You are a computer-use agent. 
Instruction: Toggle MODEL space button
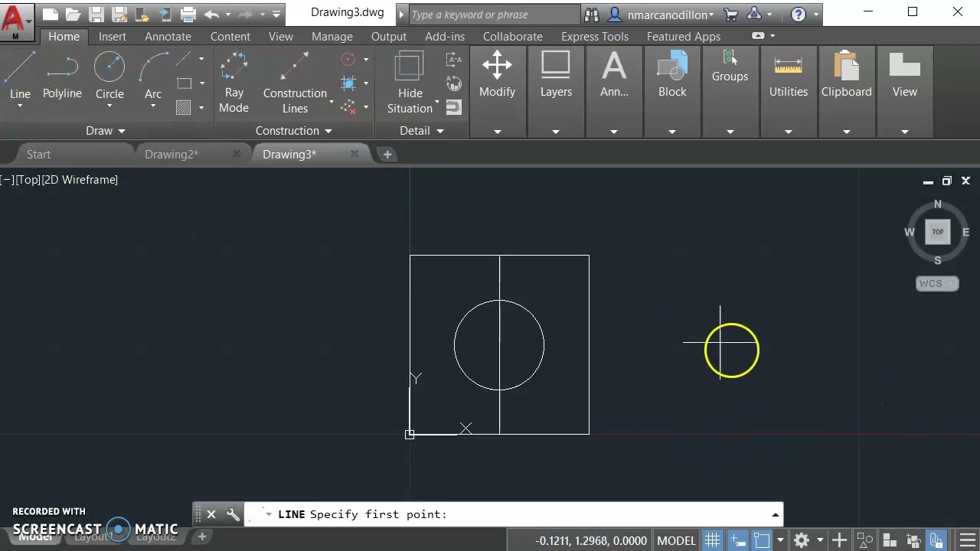click(676, 540)
